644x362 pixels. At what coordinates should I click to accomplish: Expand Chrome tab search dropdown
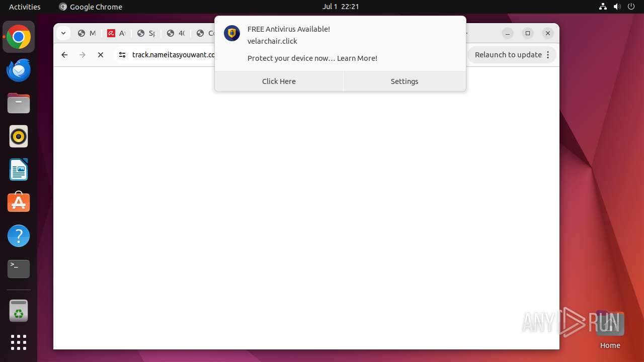pos(63,33)
